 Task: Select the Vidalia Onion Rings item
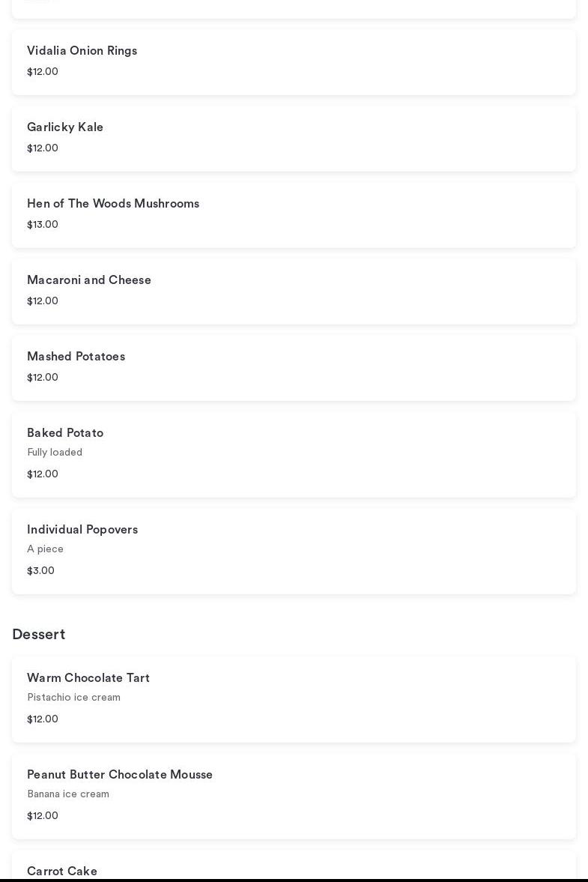click(82, 51)
